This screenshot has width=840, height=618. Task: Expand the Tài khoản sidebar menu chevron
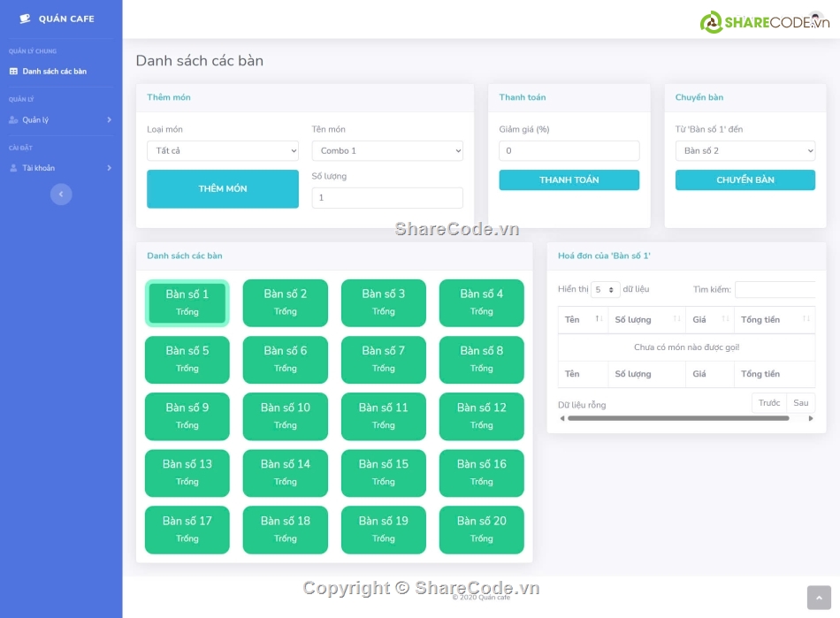[110, 168]
